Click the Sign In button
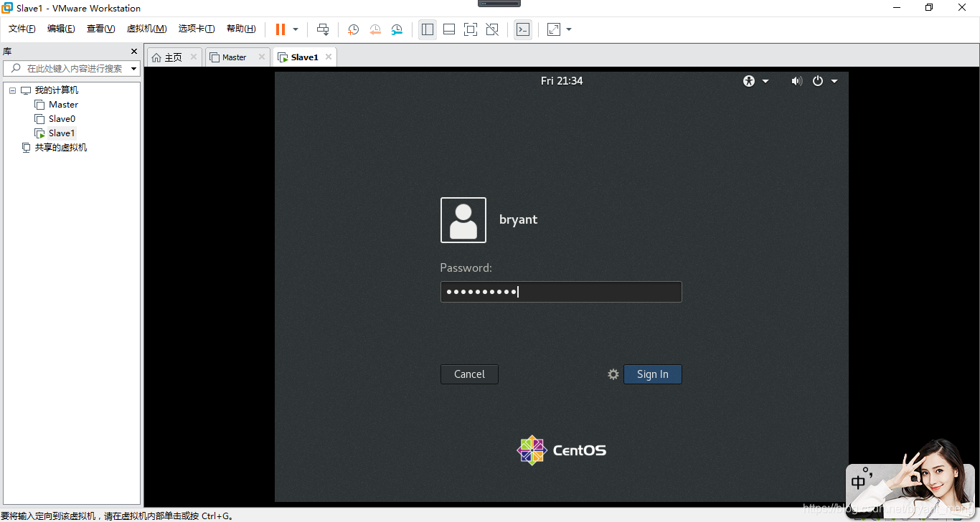980x522 pixels. [x=653, y=374]
